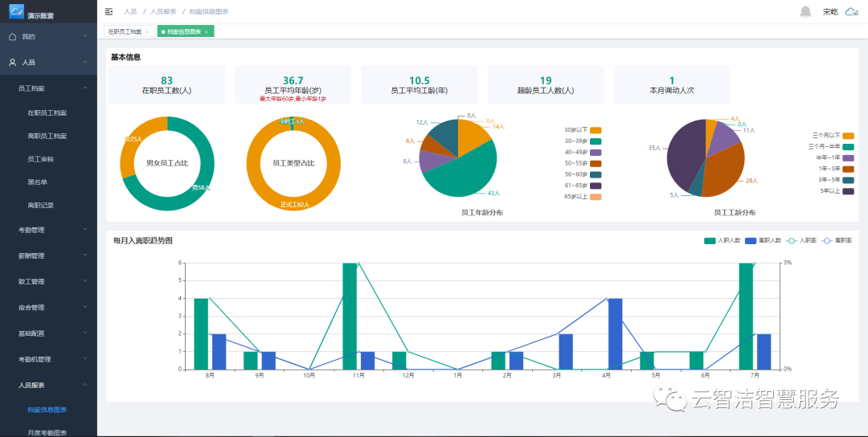The height and width of the screenshot is (437, 868).
Task: Toggle the 入职人数 legend series
Action: 710,240
